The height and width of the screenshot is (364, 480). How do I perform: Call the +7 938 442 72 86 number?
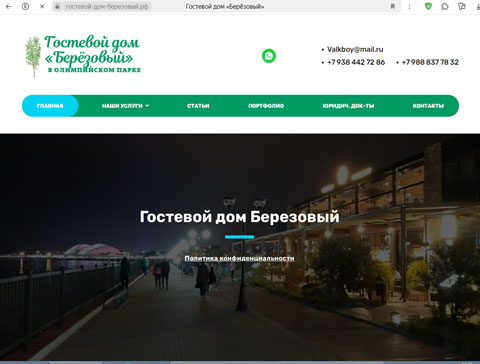coord(356,62)
